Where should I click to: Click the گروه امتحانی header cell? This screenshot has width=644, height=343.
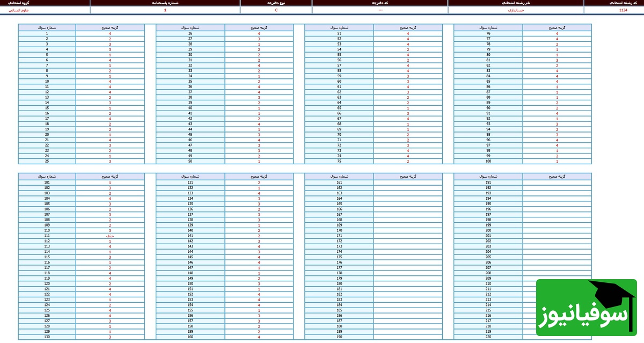point(45,3)
